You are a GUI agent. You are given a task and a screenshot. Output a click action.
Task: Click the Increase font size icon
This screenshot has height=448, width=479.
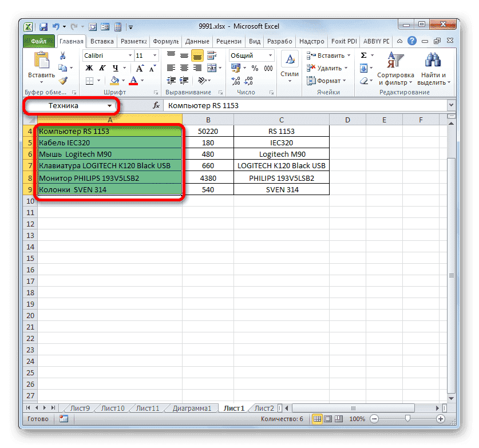point(140,68)
